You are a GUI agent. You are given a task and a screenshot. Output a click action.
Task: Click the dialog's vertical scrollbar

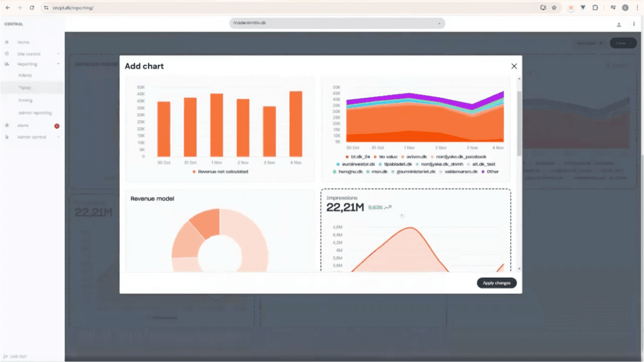point(519,123)
